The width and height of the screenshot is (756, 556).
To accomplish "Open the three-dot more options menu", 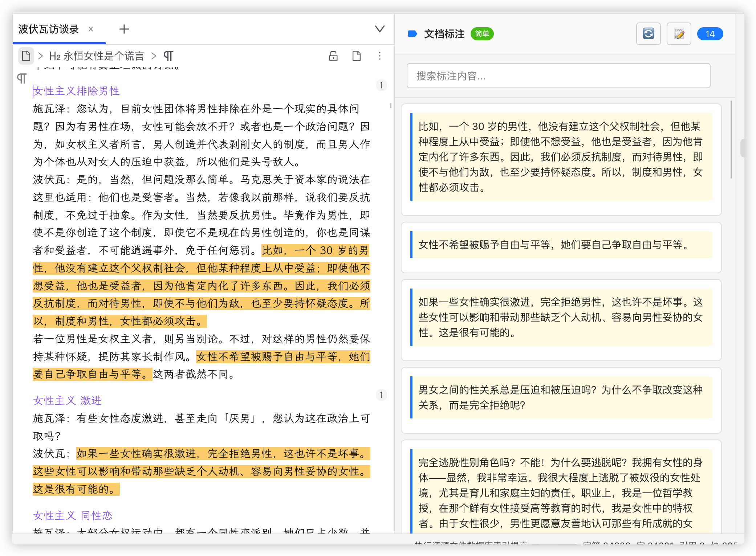I will pyautogui.click(x=379, y=56).
